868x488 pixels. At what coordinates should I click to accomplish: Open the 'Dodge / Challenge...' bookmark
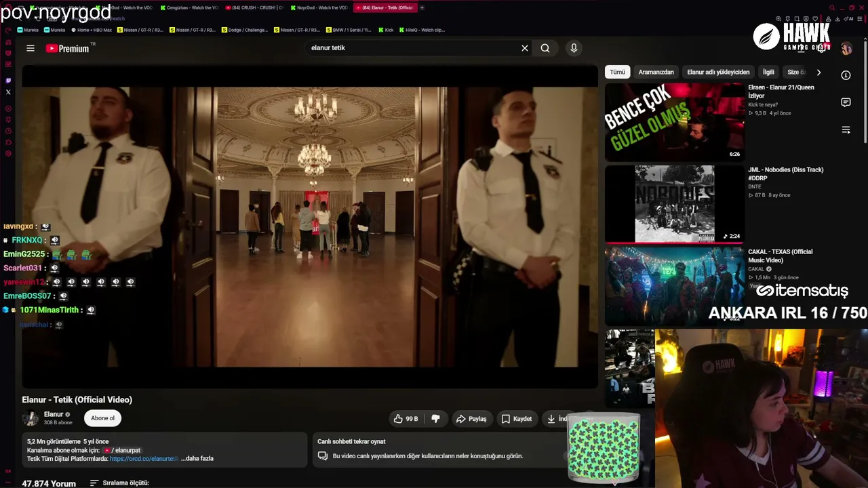pyautogui.click(x=245, y=30)
